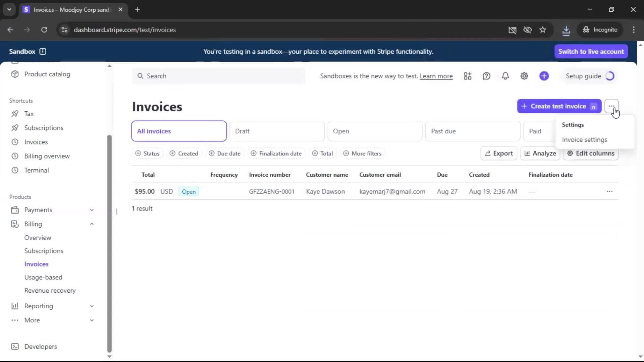Click Create test invoice button

[559, 106]
